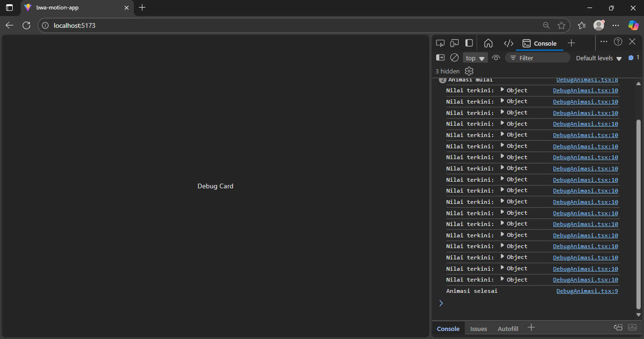Screen dimensions: 644x339
Task: Open the top frame context dropdown
Action: (x=475, y=57)
